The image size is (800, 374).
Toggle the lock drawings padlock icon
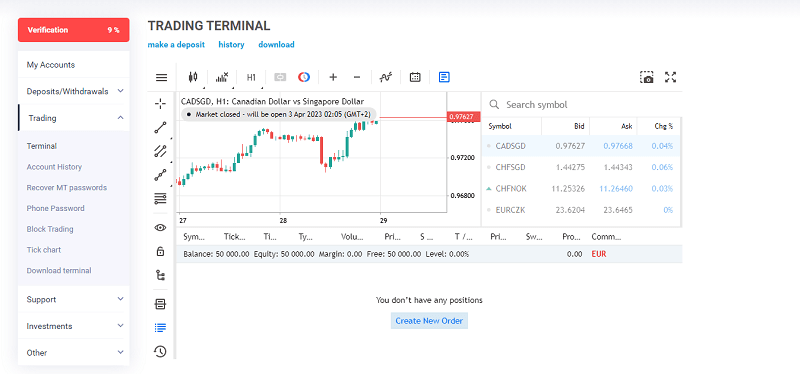point(160,251)
